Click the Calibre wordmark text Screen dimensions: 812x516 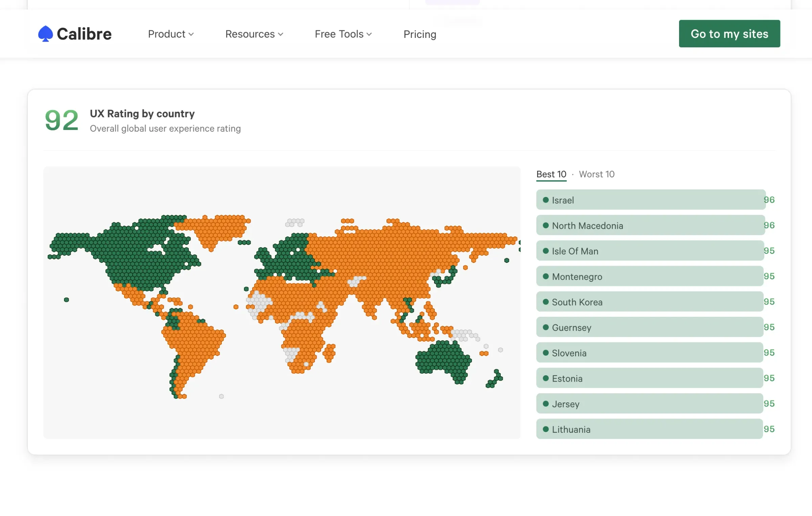point(84,34)
